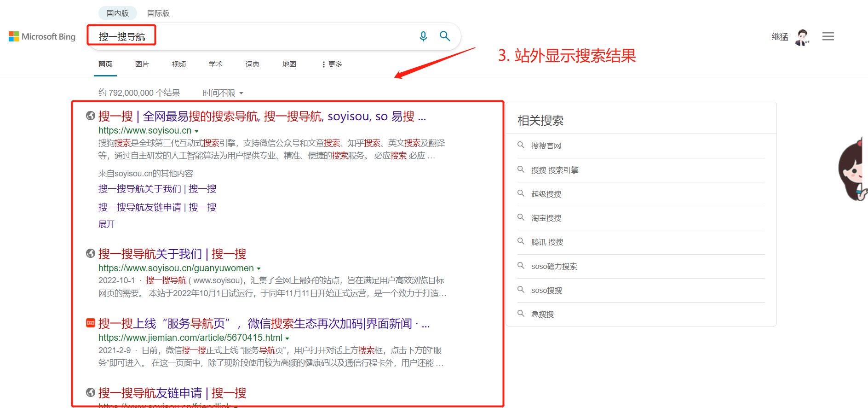Screen dimensions: 868x408
Task: Select the 图片 images tab
Action: point(142,64)
